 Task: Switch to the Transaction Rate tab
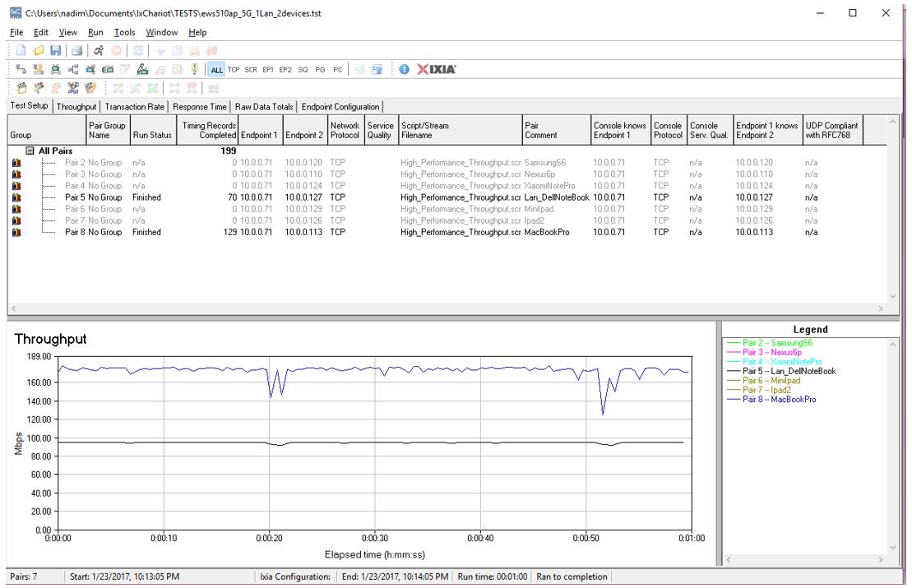[x=134, y=107]
